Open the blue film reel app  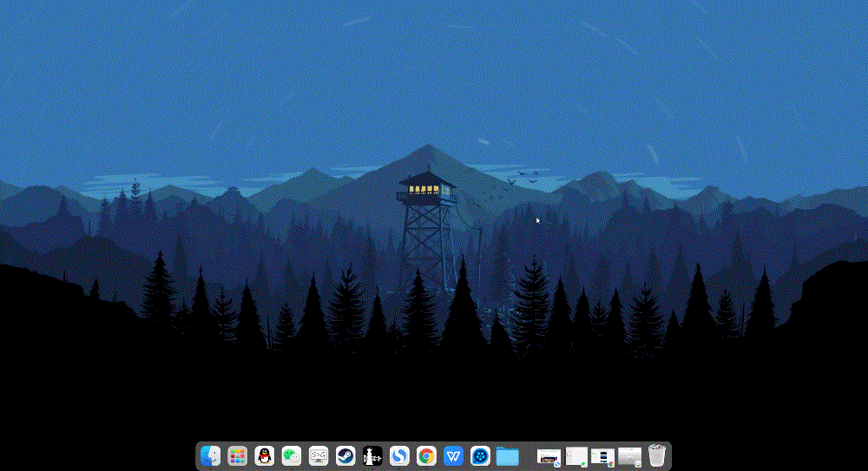point(480,456)
